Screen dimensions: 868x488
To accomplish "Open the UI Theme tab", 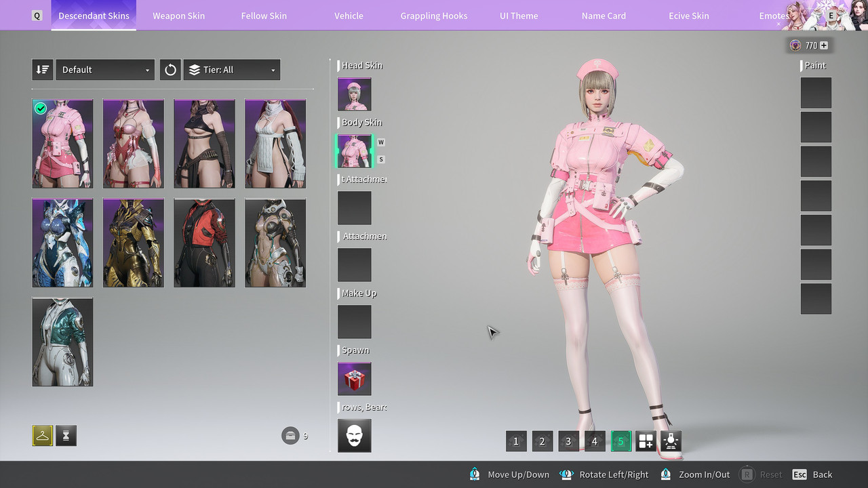I will click(x=519, y=16).
